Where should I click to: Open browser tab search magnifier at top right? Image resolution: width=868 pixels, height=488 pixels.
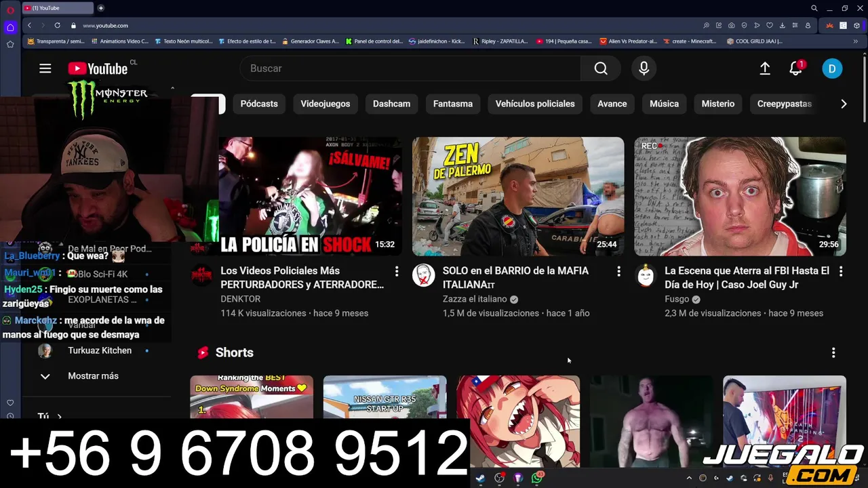[814, 8]
